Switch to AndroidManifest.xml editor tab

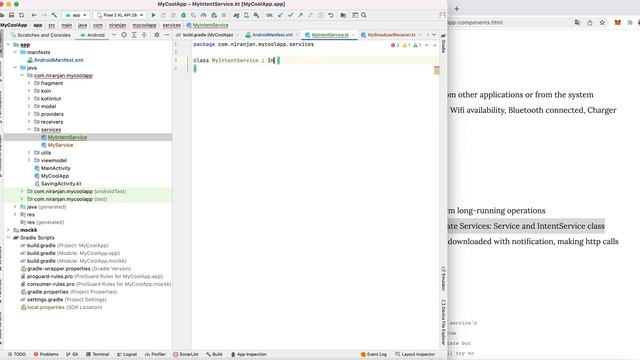pos(272,35)
